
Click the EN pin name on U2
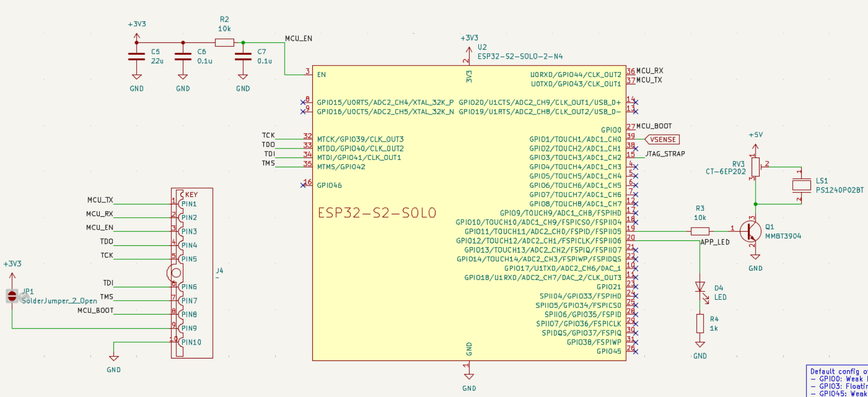pyautogui.click(x=322, y=75)
